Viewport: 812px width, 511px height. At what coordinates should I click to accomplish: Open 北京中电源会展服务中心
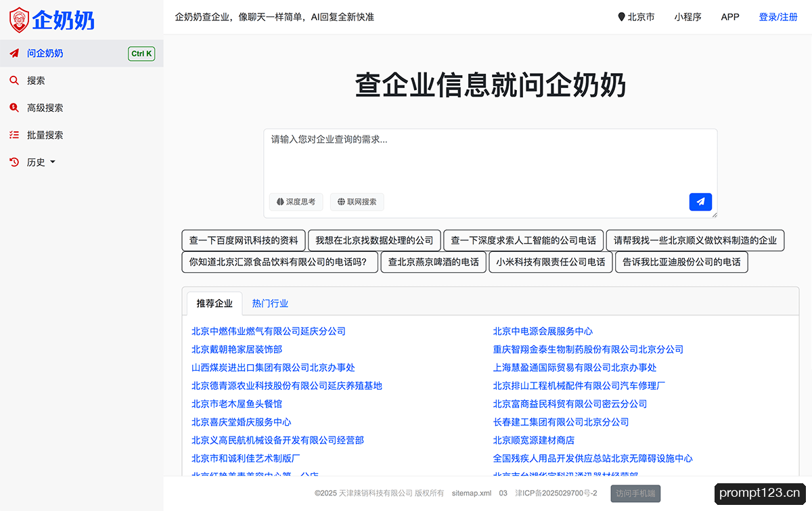543,331
